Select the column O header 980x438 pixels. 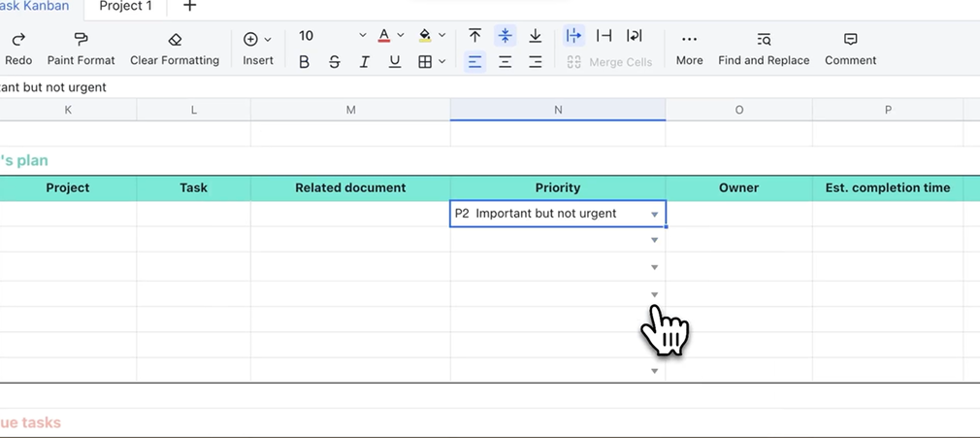tap(738, 110)
